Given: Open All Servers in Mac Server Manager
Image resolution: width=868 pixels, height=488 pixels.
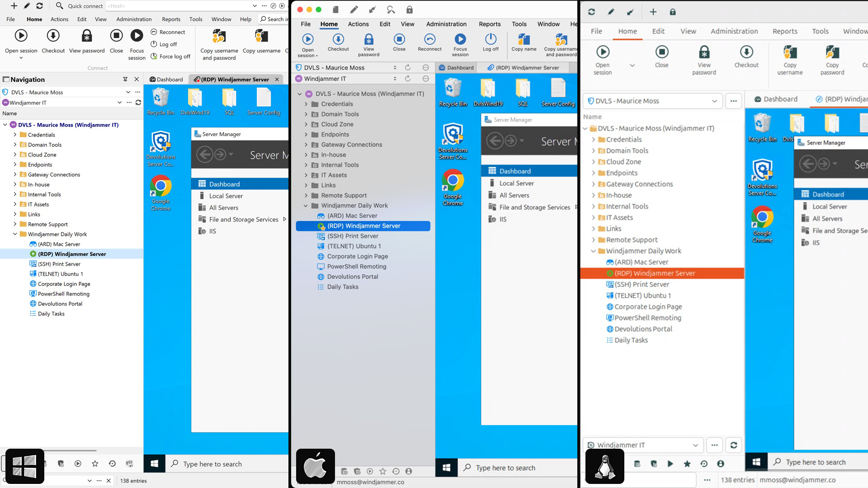Looking at the screenshot, I should click(x=514, y=195).
